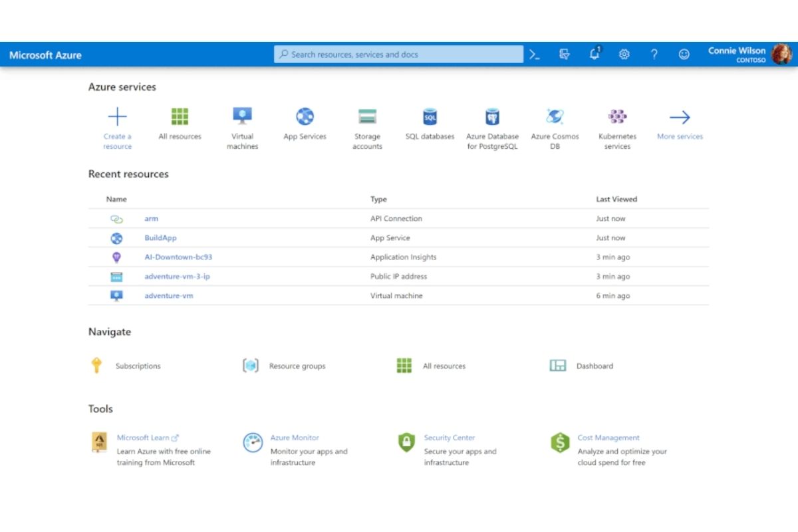Screen dimensions: 798x532
Task: Click the AI-Downtown-bc93 lightbulb icon
Action: coord(116,257)
